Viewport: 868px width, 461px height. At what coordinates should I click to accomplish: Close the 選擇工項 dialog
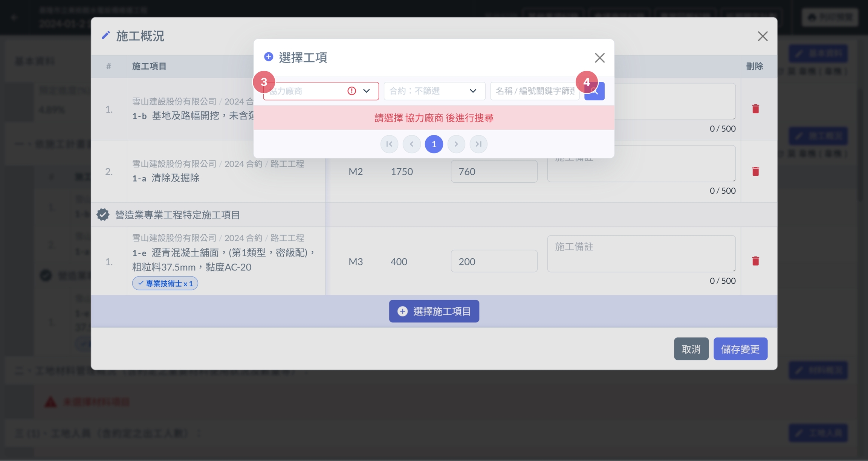[599, 58]
